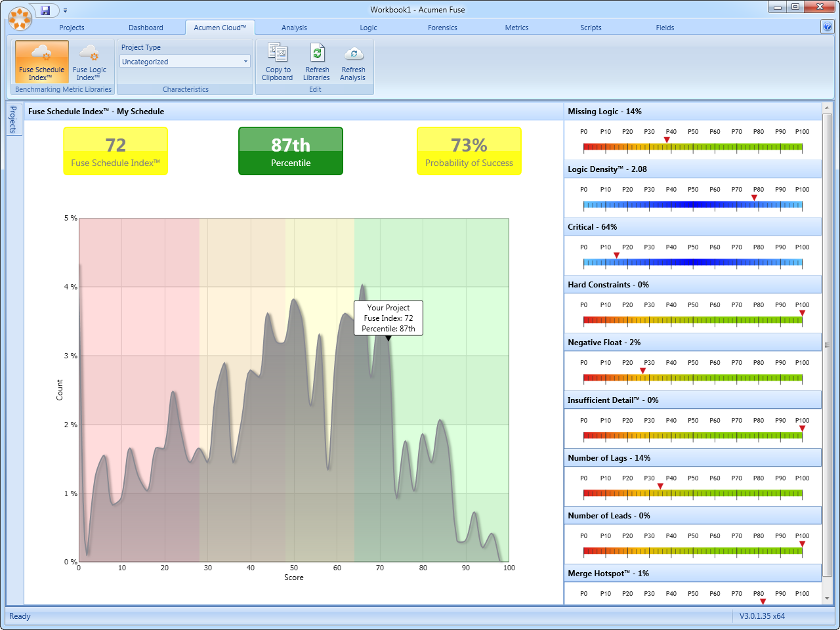The width and height of the screenshot is (840, 630).
Task: Click the metrics panel scroll up arrow
Action: [827, 108]
